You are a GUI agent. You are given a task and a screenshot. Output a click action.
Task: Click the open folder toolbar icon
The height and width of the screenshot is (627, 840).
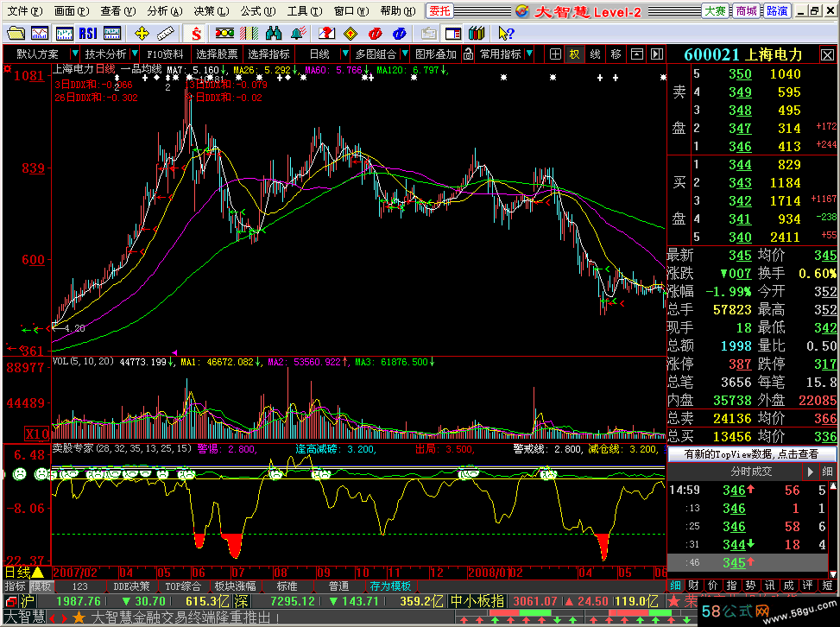pos(16,34)
